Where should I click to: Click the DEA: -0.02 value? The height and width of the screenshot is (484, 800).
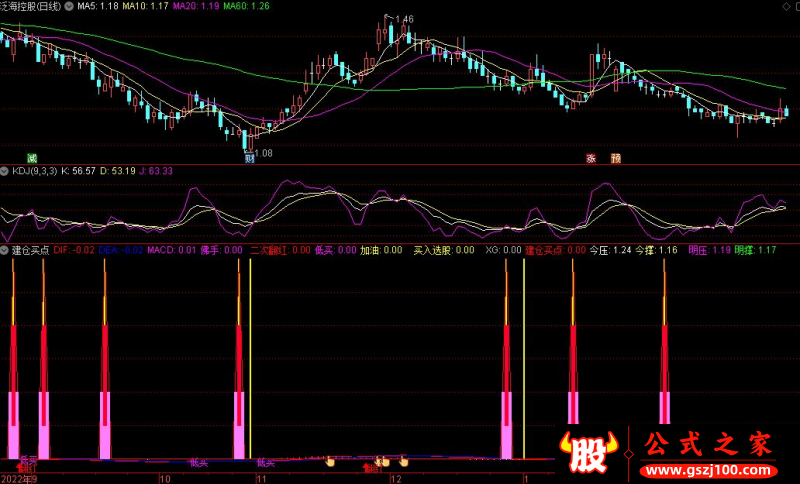point(120,250)
